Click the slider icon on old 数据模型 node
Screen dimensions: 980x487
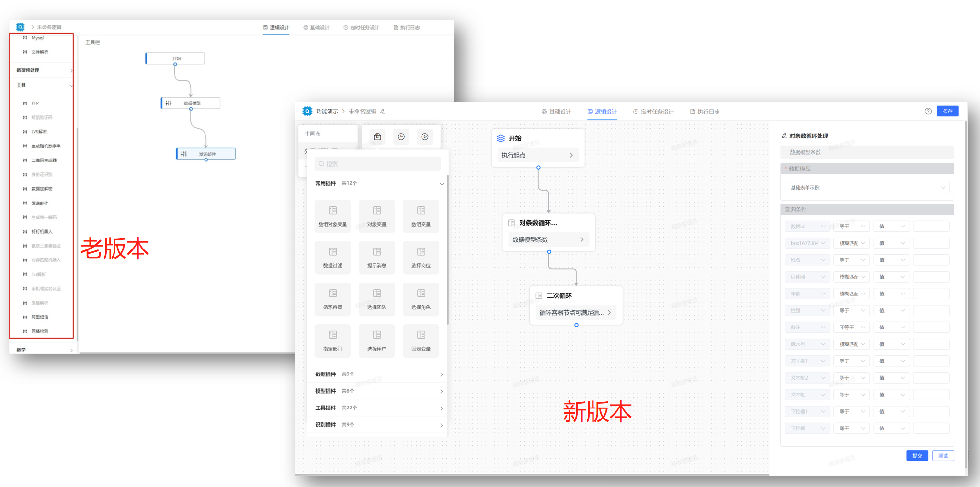[x=169, y=103]
